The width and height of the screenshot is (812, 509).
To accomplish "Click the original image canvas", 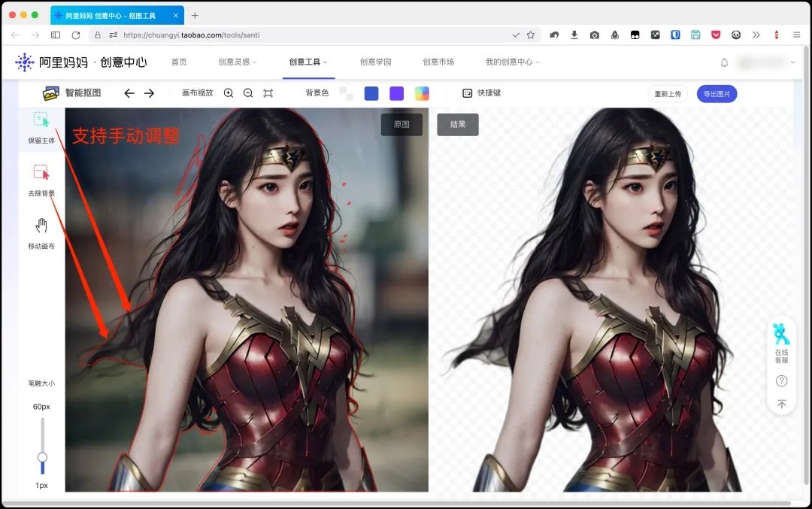I will coord(247,300).
